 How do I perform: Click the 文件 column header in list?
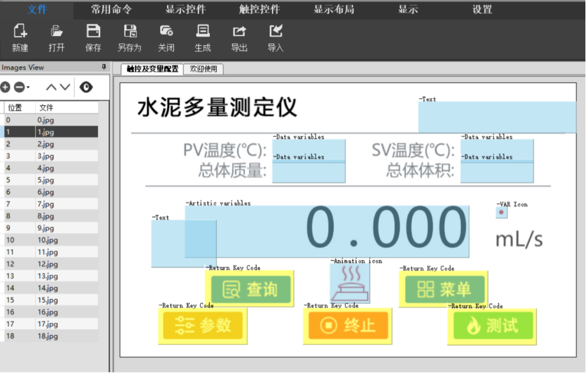(x=67, y=108)
